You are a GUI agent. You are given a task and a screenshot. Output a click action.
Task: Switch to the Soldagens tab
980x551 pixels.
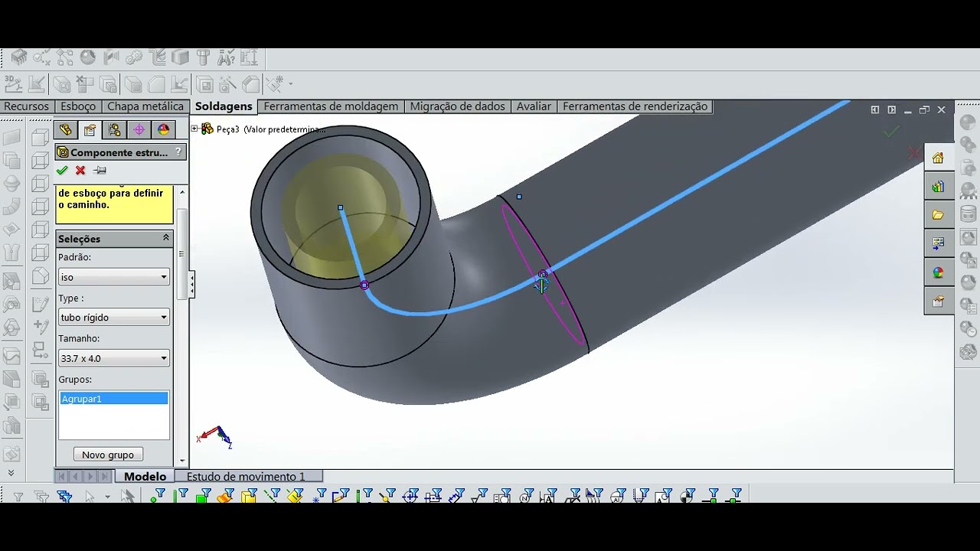click(x=224, y=106)
